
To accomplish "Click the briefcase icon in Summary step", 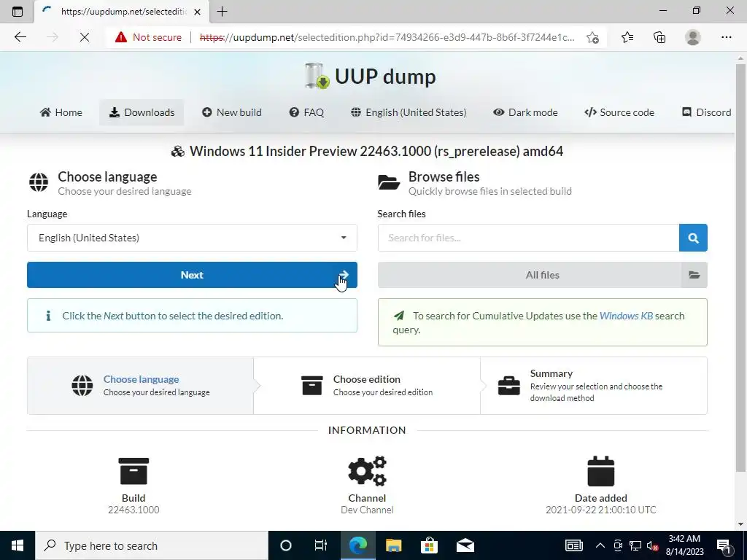I will point(508,385).
